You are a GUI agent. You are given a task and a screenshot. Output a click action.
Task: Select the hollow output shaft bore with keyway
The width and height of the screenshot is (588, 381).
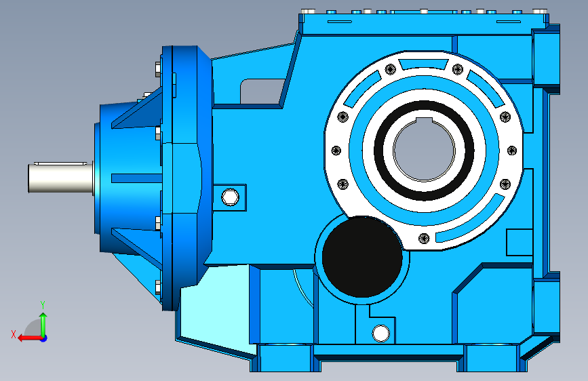[x=424, y=149]
